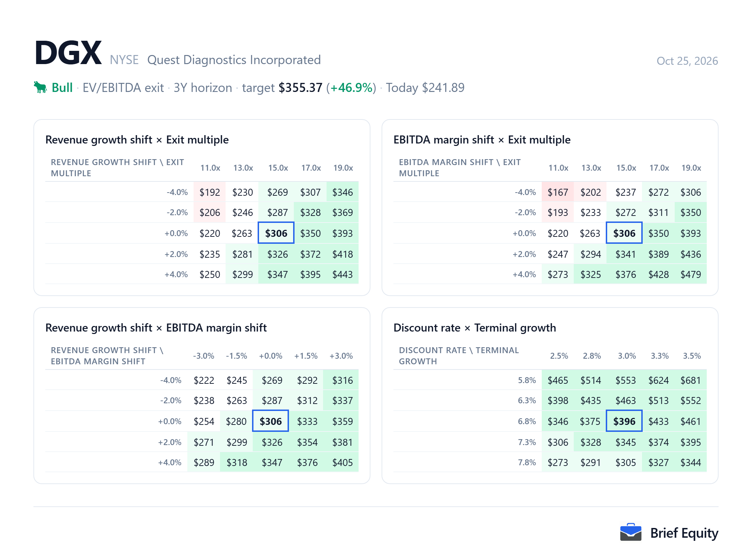The height and width of the screenshot is (560, 752).
Task: Click the 'Discount rate × Terminal growth' title
Action: point(475,328)
